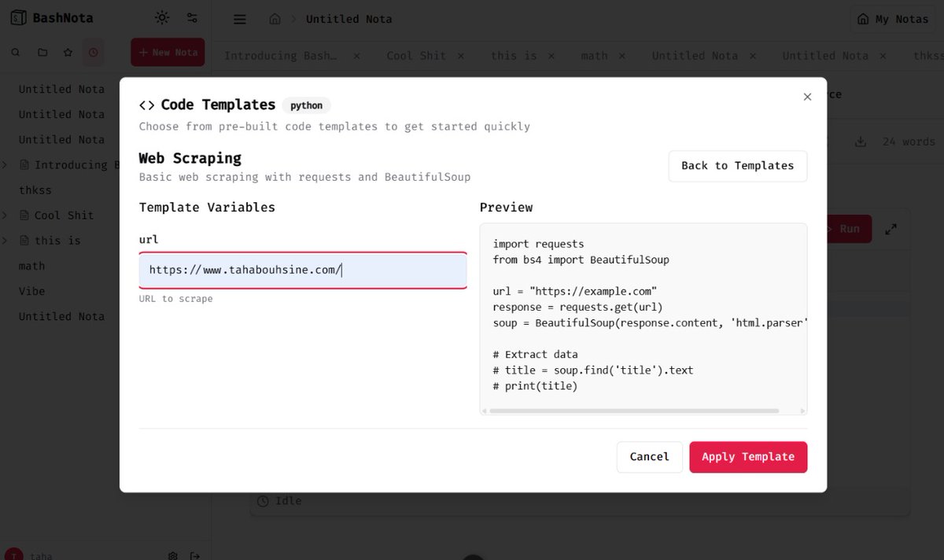The height and width of the screenshot is (560, 944).
Task: Click 'URL to scrape' hint text
Action: pos(176,299)
